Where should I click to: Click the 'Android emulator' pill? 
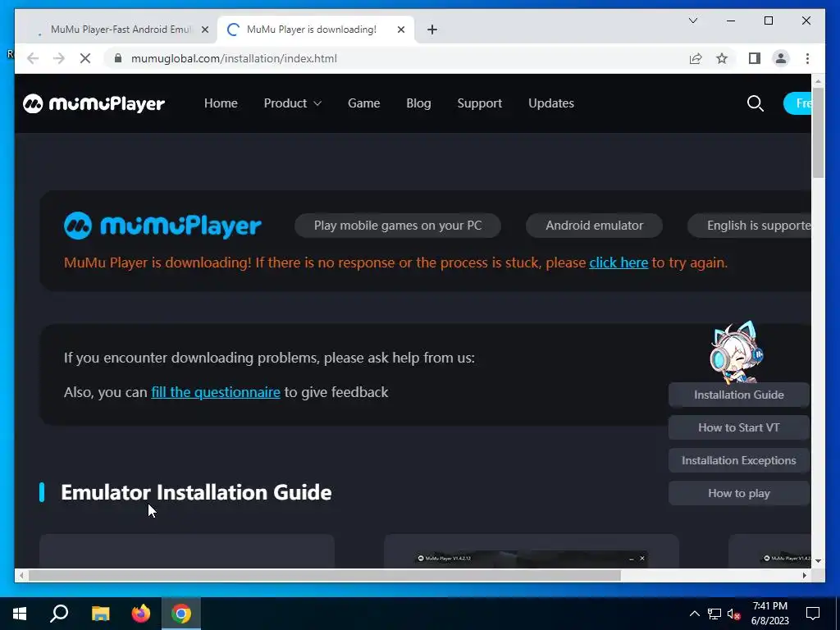pyautogui.click(x=594, y=226)
